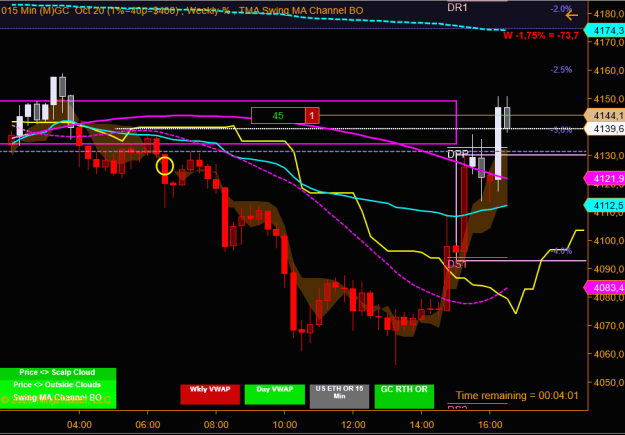Click the 04:00 time axis label
Image resolution: width=625 pixels, height=435 pixels.
79,423
